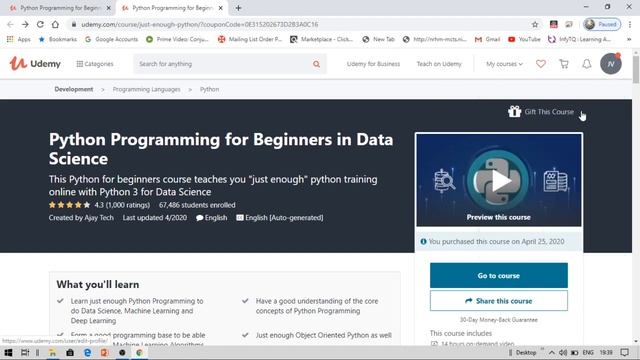The image size is (640, 360).
Task: Open the shopping cart icon
Action: coord(564,64)
